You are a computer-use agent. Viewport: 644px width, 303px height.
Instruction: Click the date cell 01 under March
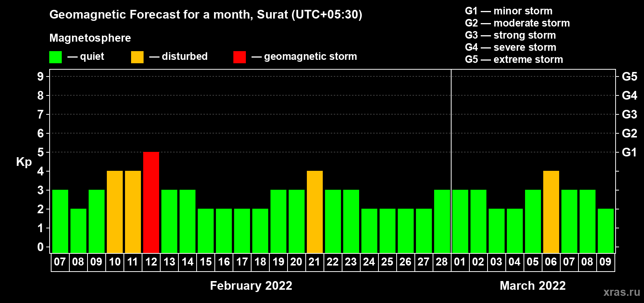[x=460, y=262]
